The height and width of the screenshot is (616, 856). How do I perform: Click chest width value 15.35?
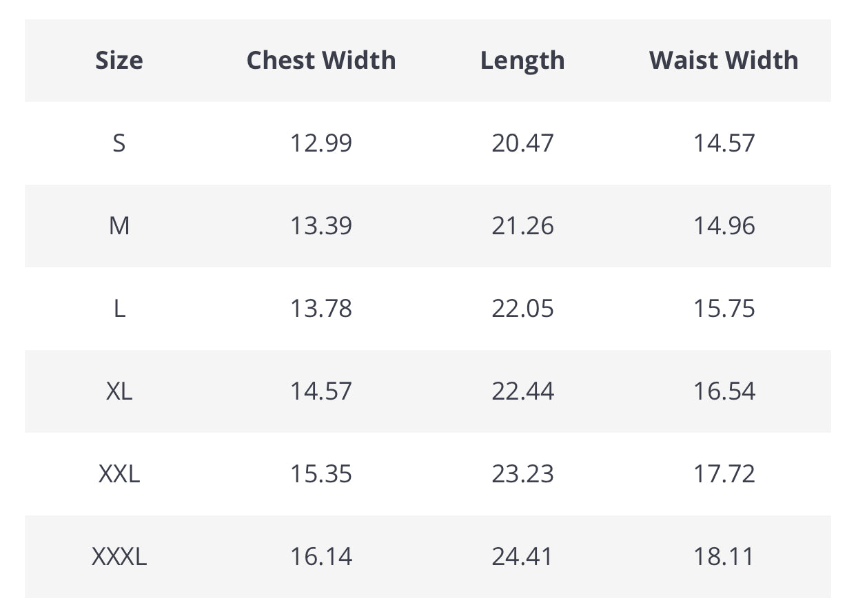pyautogui.click(x=321, y=474)
